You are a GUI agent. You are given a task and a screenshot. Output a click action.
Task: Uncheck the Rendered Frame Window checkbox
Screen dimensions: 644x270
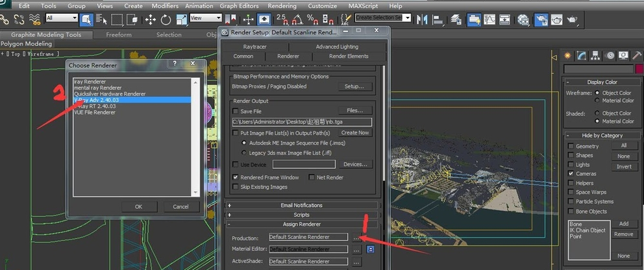coord(236,177)
